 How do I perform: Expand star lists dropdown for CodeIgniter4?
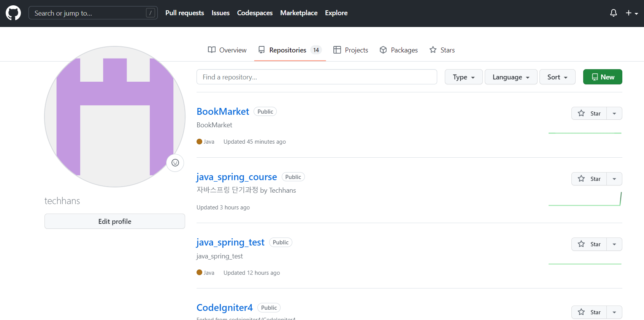pos(614,312)
